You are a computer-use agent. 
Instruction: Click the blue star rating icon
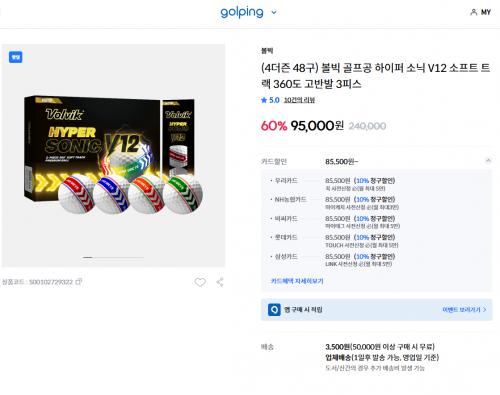click(264, 100)
